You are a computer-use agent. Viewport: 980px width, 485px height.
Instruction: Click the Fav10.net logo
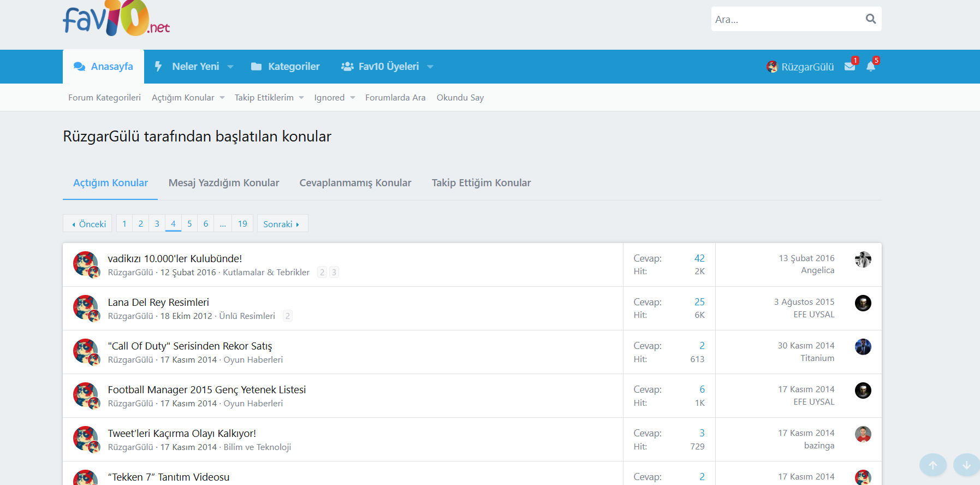[x=116, y=19]
